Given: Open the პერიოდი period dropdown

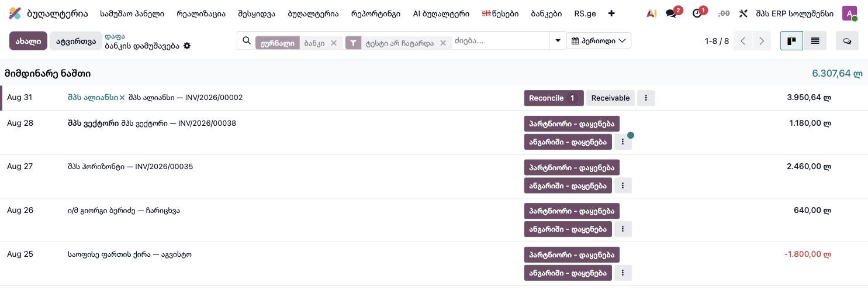Looking at the screenshot, I should tap(599, 41).
